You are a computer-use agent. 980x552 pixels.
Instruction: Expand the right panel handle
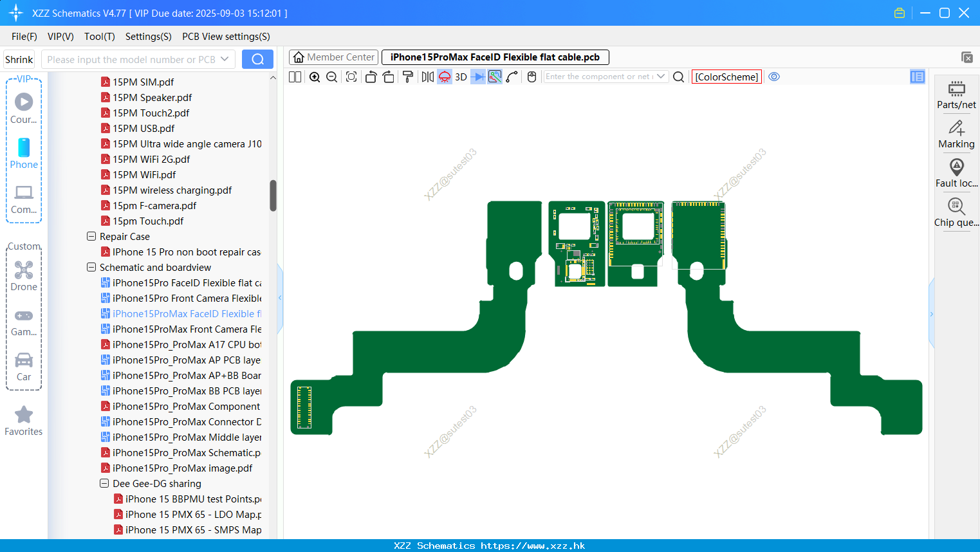(931, 314)
